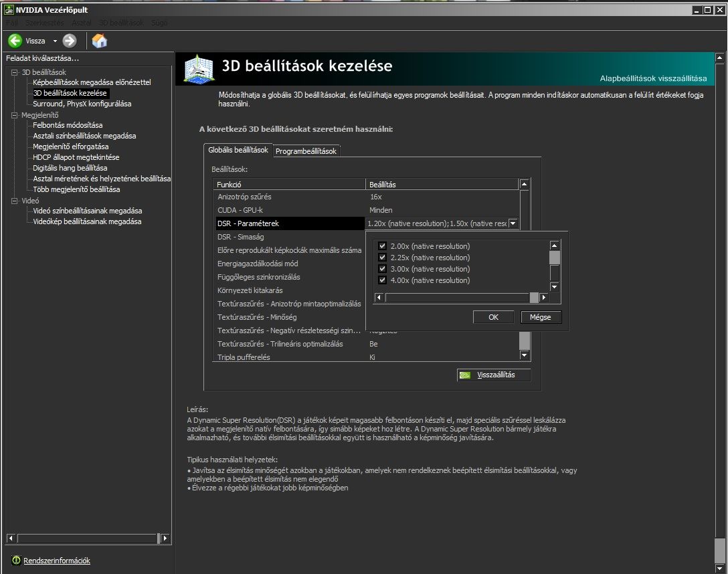Open the Vissza history dropdown arrow
The width and height of the screenshot is (728, 574).
click(55, 41)
